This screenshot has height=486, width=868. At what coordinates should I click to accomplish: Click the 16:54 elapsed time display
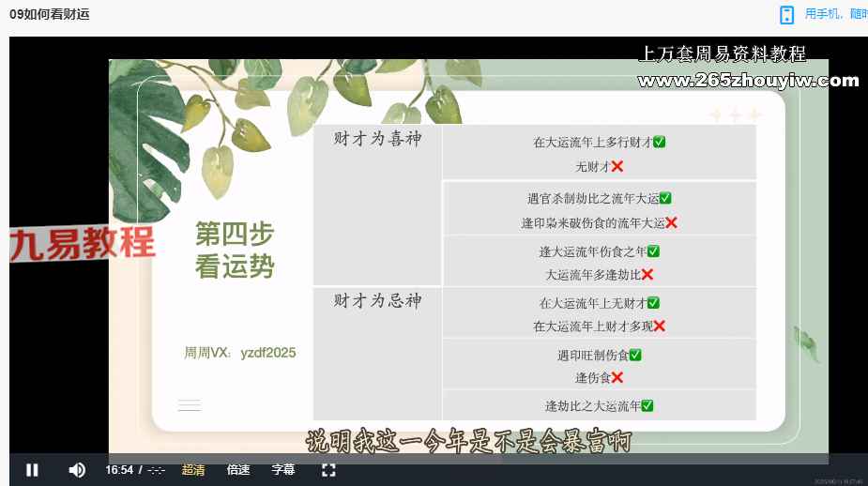[119, 470]
